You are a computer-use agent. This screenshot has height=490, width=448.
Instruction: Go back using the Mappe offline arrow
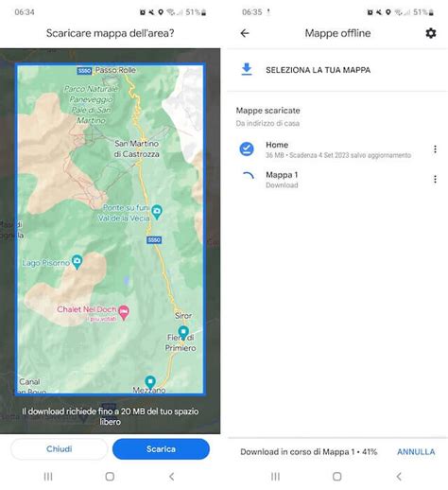(x=245, y=33)
